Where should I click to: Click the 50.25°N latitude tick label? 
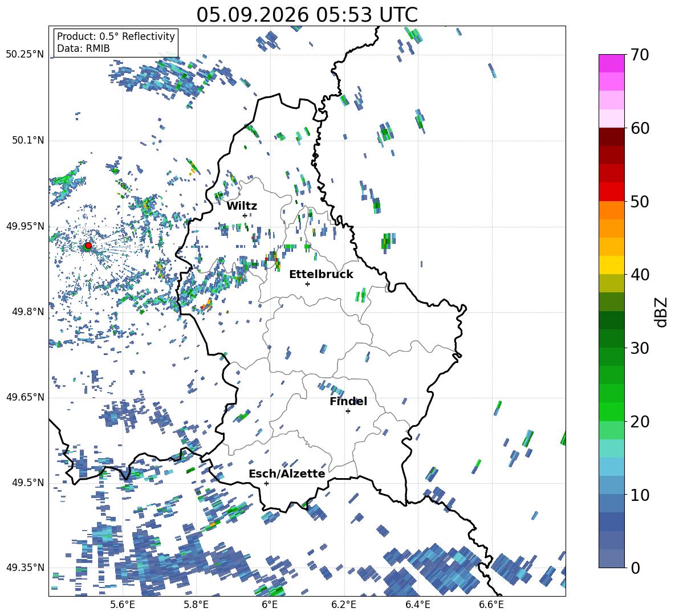(x=25, y=55)
